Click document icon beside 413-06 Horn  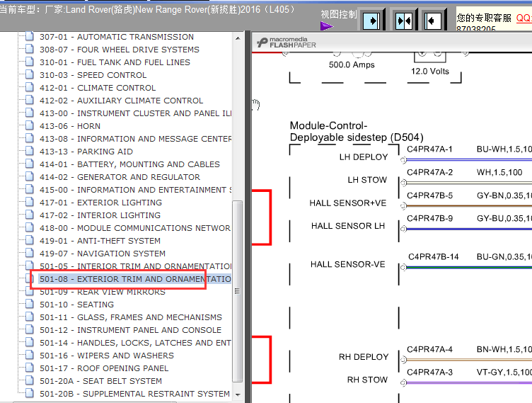pyautogui.click(x=30, y=125)
